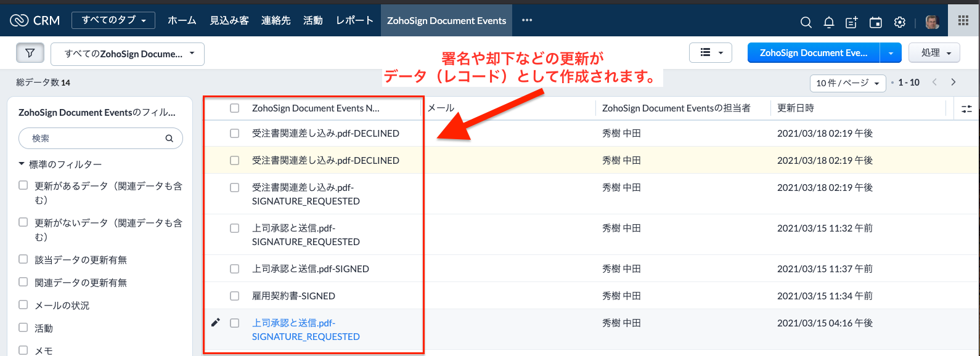Enable filter 関連データの更新有無
The image size is (980, 356).
[23, 282]
